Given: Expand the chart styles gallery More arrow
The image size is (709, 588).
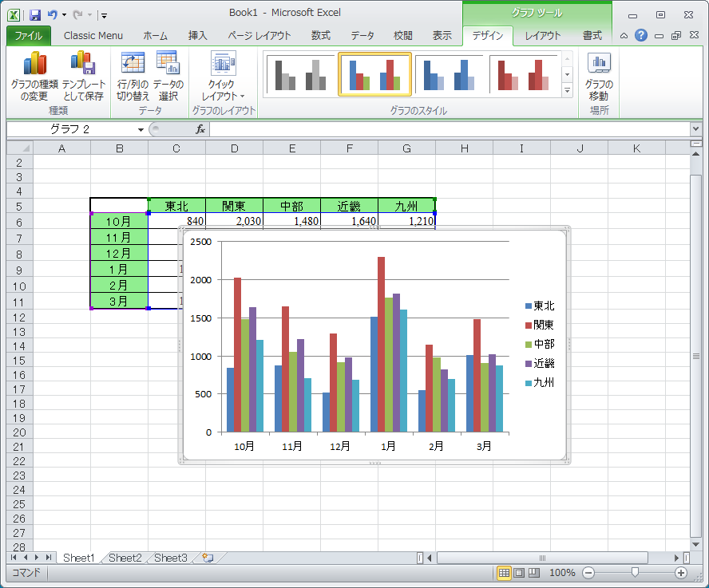Looking at the screenshot, I should [568, 91].
